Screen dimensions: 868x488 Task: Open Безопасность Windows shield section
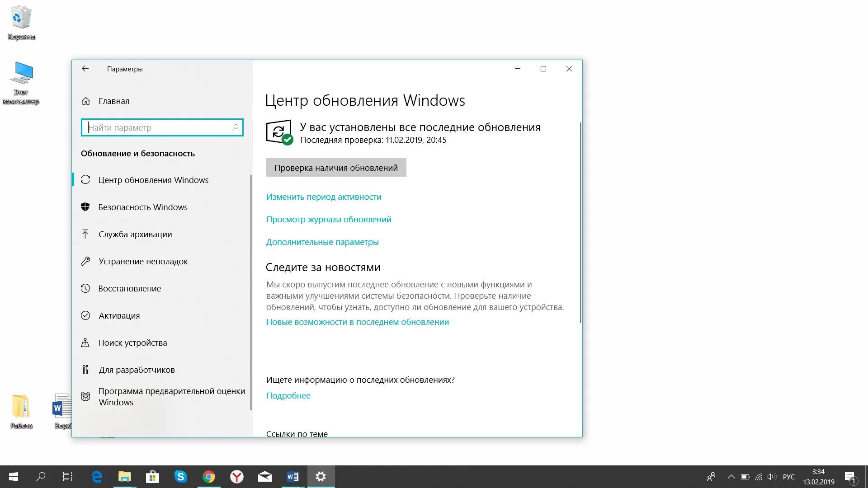click(142, 207)
